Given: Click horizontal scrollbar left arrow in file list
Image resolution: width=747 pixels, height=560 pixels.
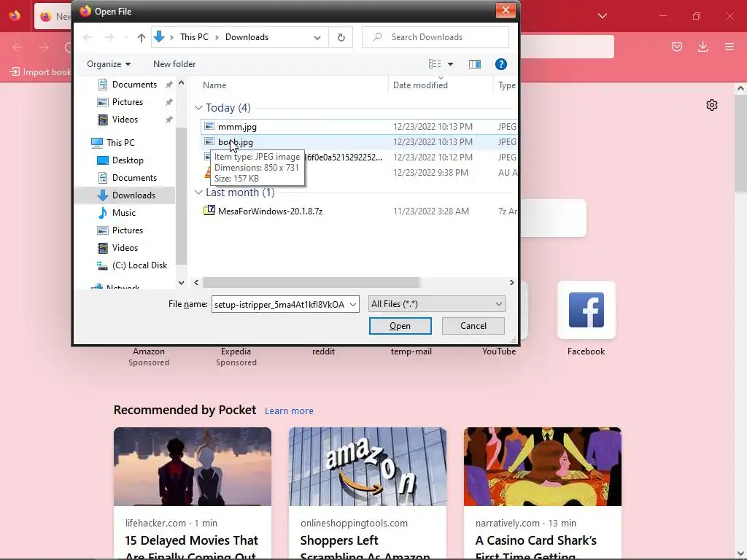Looking at the screenshot, I should point(196,283).
